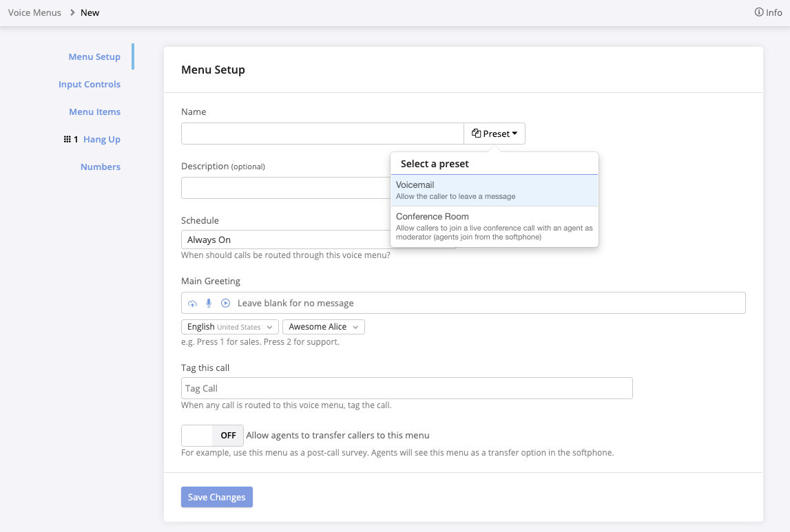This screenshot has width=790, height=532.
Task: Toggle the allow agents transfer switch
Action: point(212,436)
